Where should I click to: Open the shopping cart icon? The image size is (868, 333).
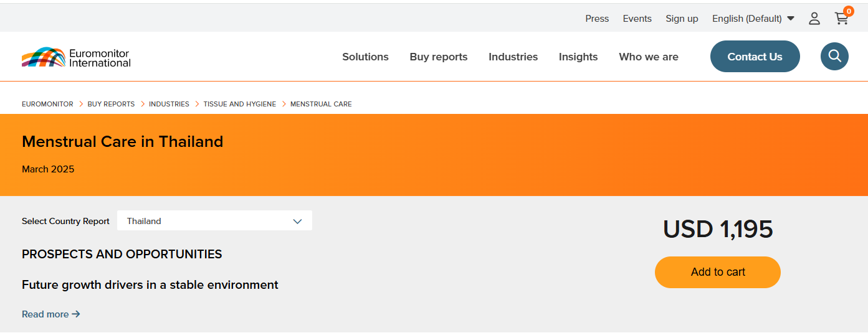(x=841, y=19)
